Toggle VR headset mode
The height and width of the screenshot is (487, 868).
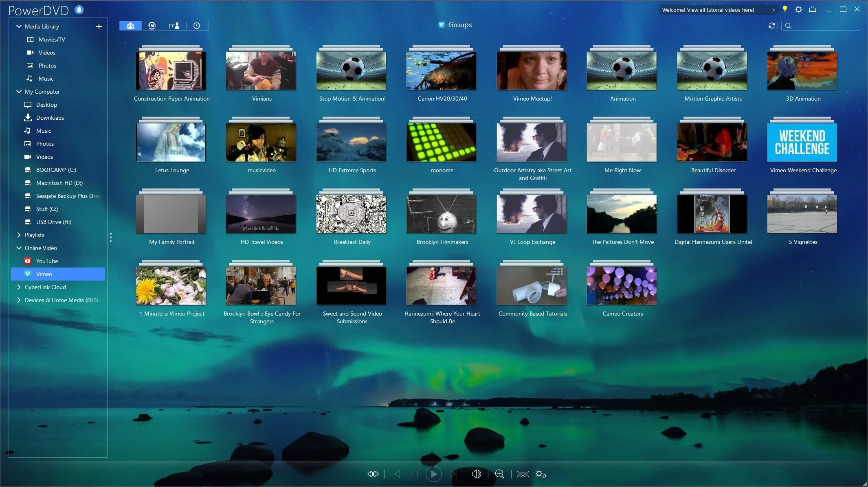click(x=523, y=474)
